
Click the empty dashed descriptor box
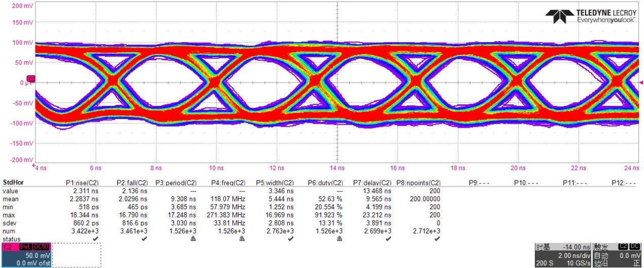[x=76, y=254]
